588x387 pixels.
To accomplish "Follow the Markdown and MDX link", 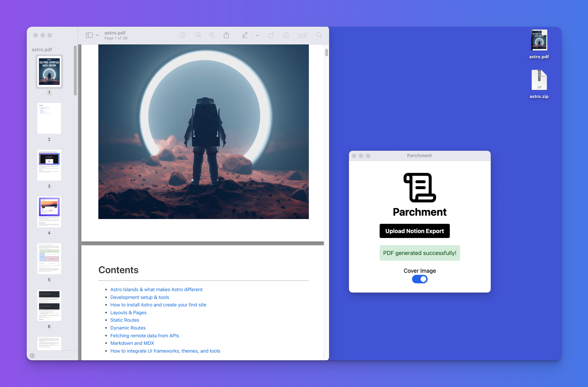I will [132, 343].
